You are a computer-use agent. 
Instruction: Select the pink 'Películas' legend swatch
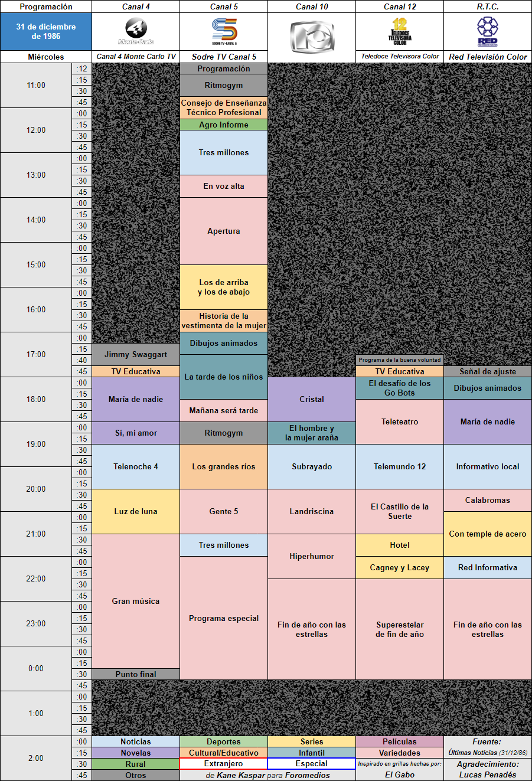tap(399, 741)
